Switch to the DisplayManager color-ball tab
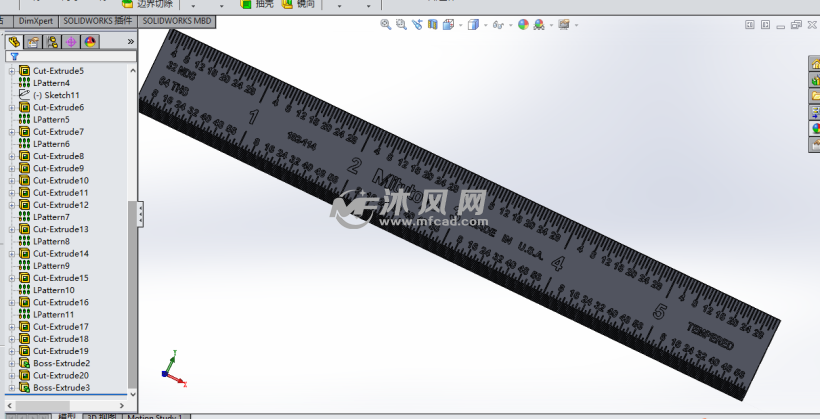Viewport: 820px width, 419px height. [x=89, y=41]
